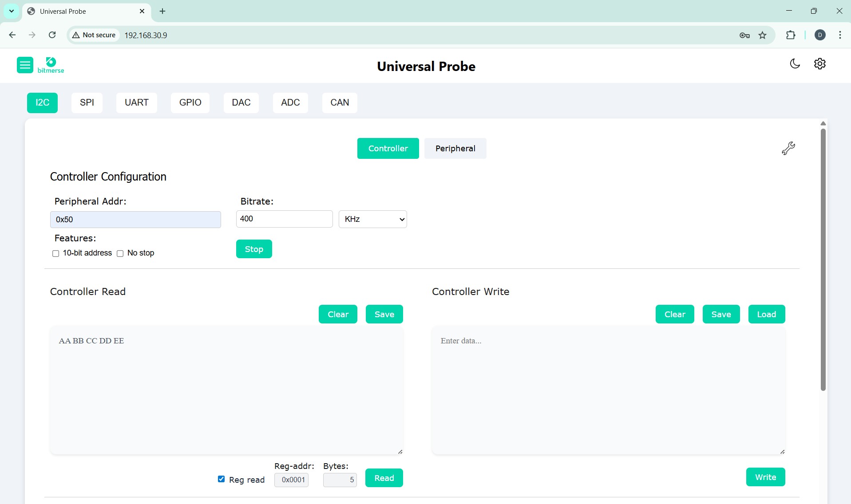Viewport: 851px width, 504px height.
Task: Open Chrome three-dot menu
Action: tap(840, 35)
